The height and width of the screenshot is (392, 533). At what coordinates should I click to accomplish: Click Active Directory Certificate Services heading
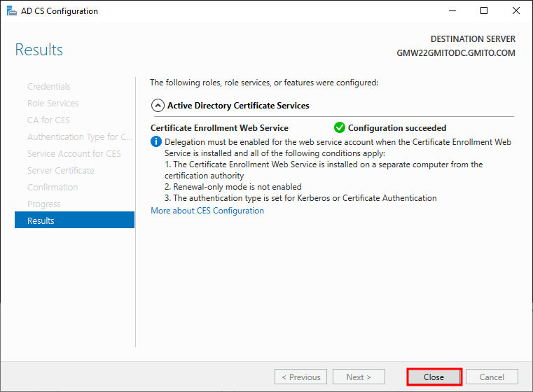[x=238, y=106]
